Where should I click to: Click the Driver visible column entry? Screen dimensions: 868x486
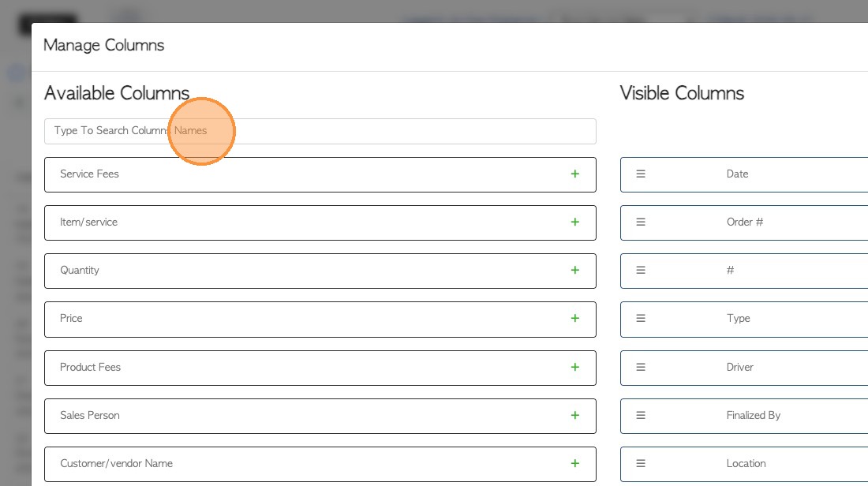coord(740,368)
